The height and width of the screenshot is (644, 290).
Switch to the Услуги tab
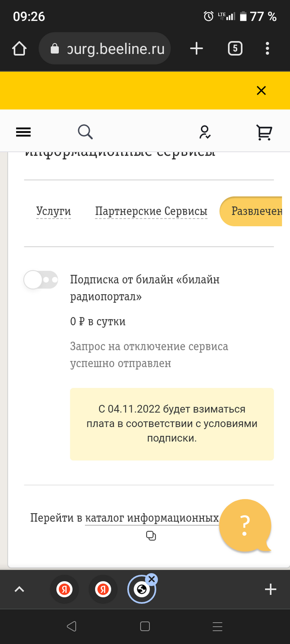[x=53, y=211]
